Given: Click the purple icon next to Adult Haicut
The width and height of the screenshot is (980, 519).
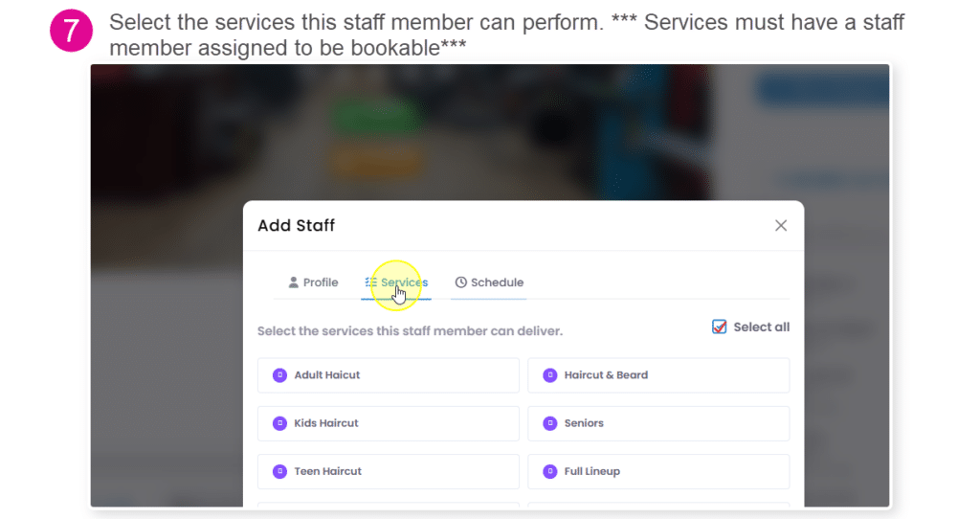Looking at the screenshot, I should tap(280, 375).
